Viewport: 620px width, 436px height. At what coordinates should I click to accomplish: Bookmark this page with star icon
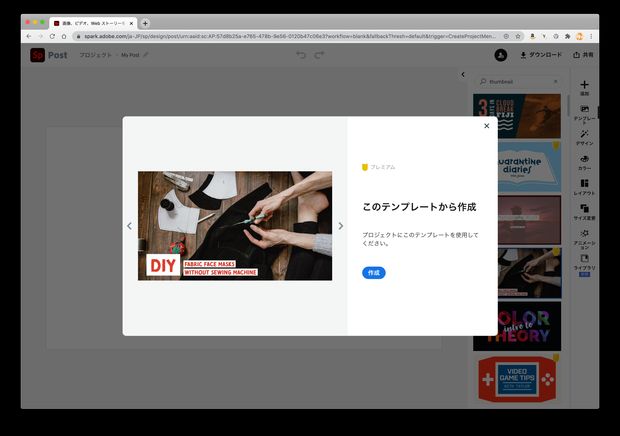click(x=518, y=36)
